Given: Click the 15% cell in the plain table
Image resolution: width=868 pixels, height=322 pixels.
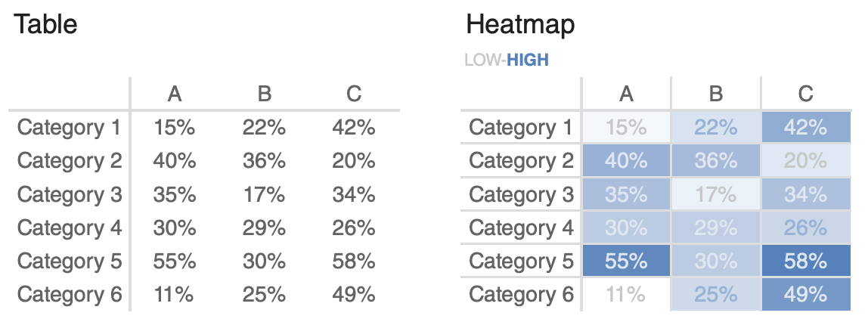Looking at the screenshot, I should (x=175, y=128).
